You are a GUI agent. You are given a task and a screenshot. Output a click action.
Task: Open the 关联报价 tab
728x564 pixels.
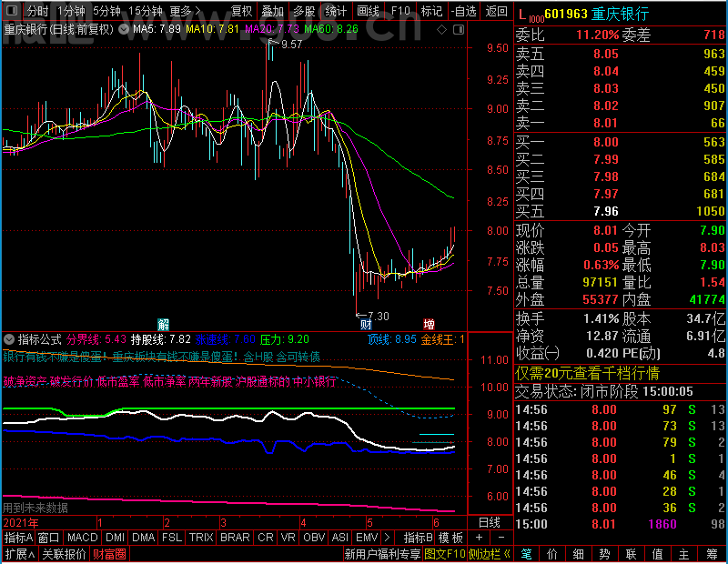64,554
